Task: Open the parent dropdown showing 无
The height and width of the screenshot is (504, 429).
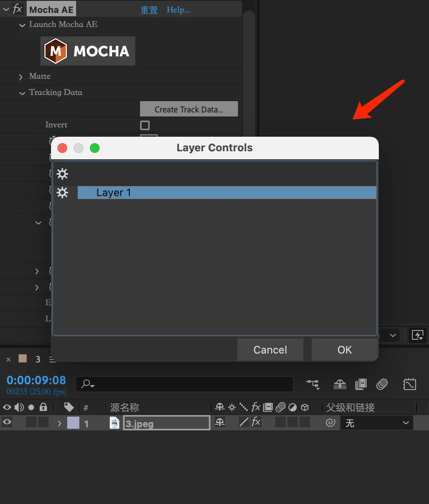Action: point(377,423)
